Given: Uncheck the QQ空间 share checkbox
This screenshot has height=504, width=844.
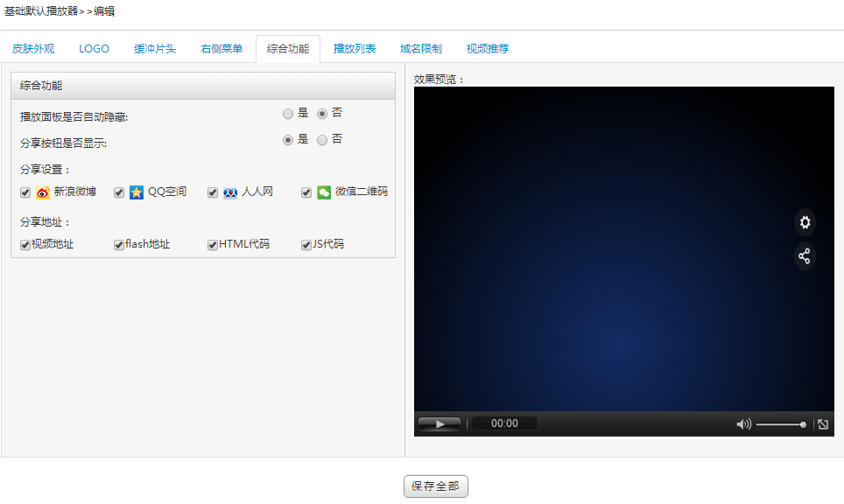Looking at the screenshot, I should (x=119, y=192).
